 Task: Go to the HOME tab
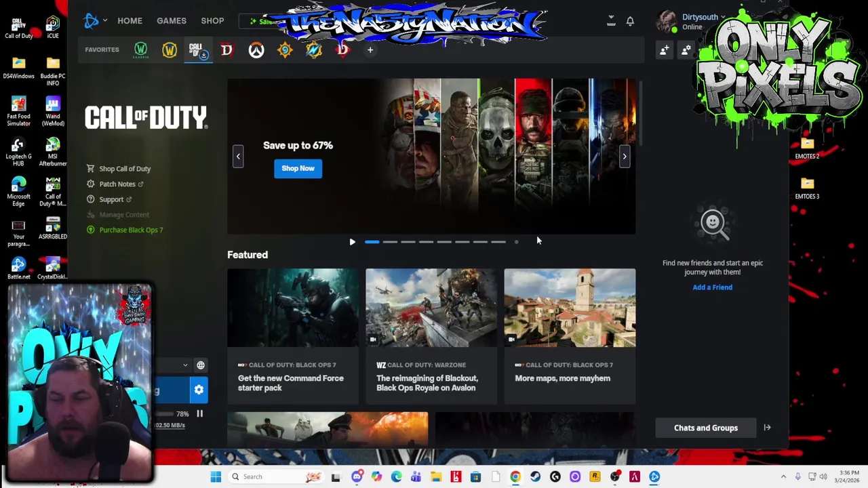(x=130, y=21)
